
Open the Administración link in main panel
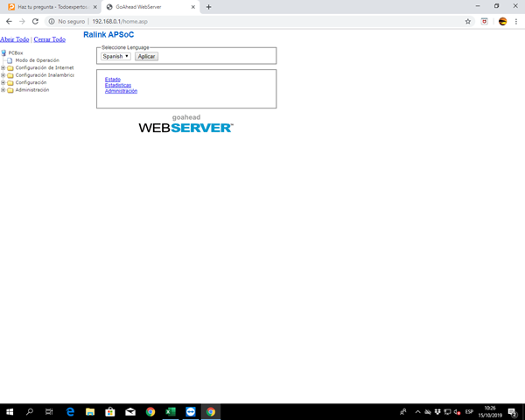tap(121, 91)
